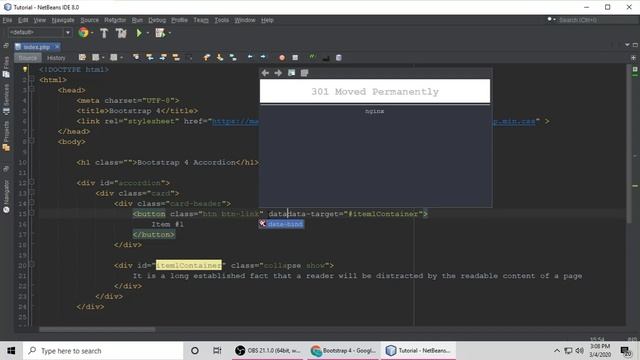Open project in Chrome browser icon
This screenshot has height=360, width=640.
coord(83,33)
